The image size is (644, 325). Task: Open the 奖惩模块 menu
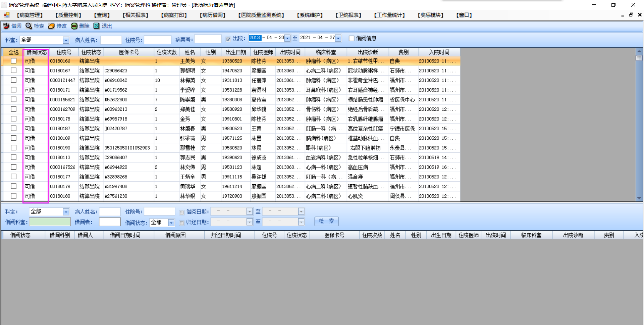431,15
